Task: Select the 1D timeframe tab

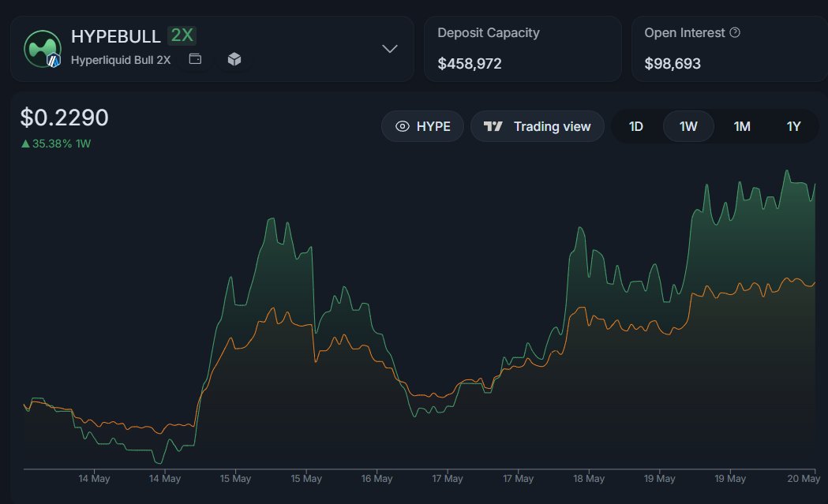Action: (x=635, y=127)
